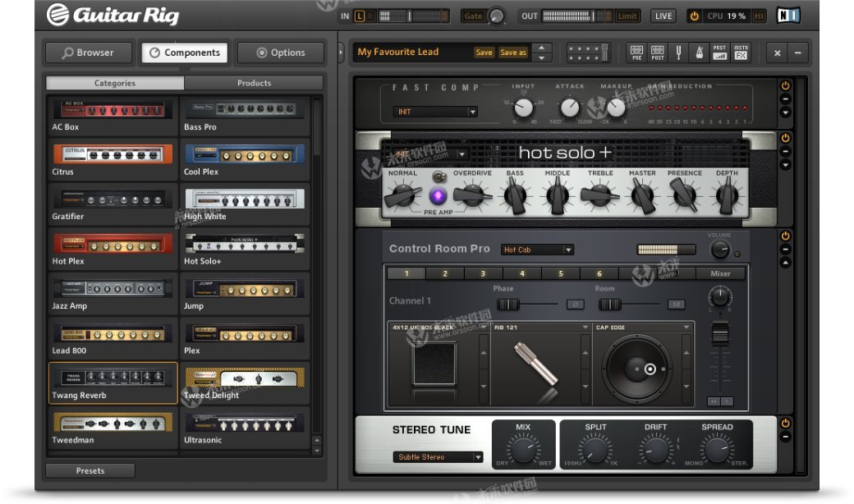The image size is (854, 504).
Task: Toggle the LIVE view button
Action: point(663,16)
